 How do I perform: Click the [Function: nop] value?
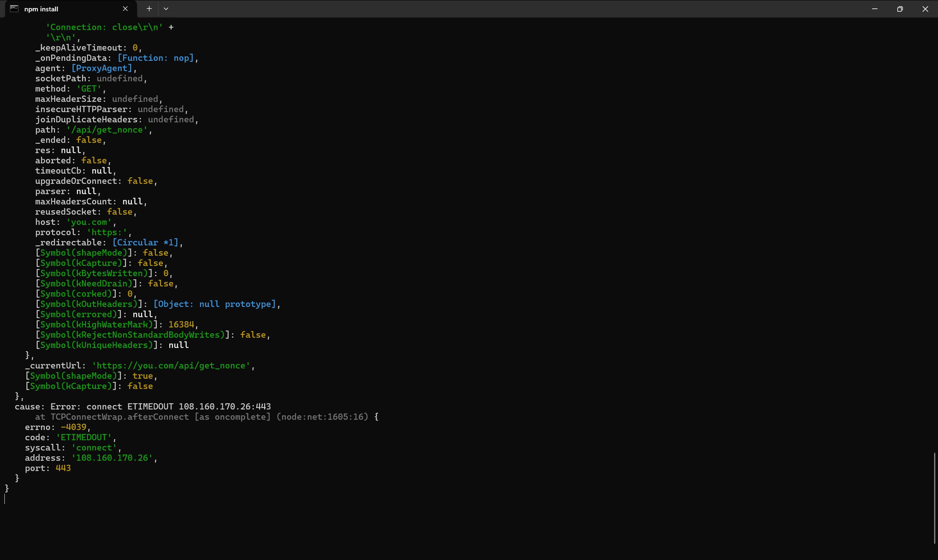coord(155,58)
